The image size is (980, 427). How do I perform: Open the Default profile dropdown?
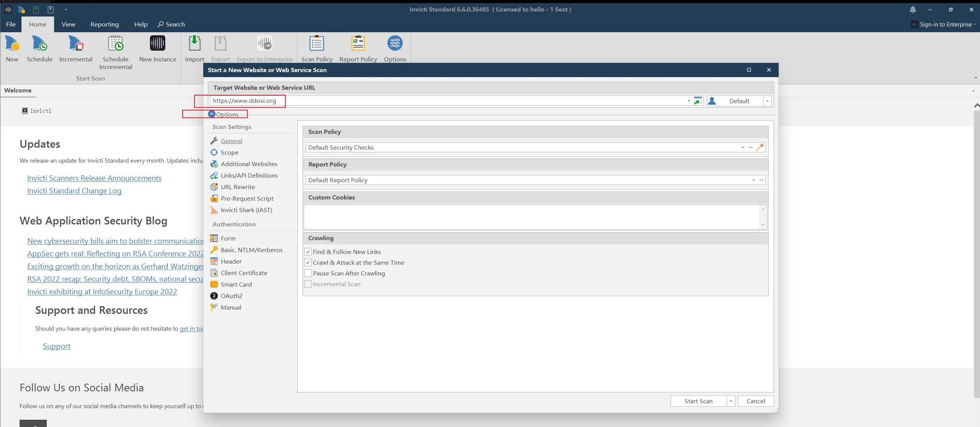pos(767,101)
